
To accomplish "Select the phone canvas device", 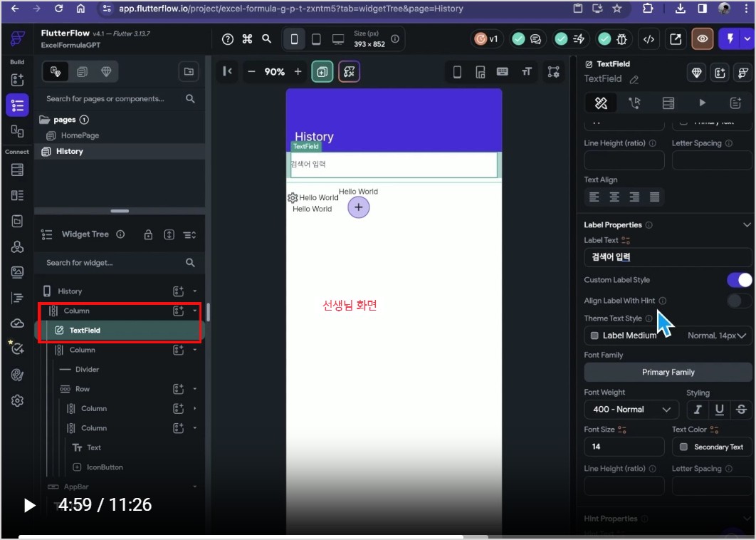I will 294,39.
